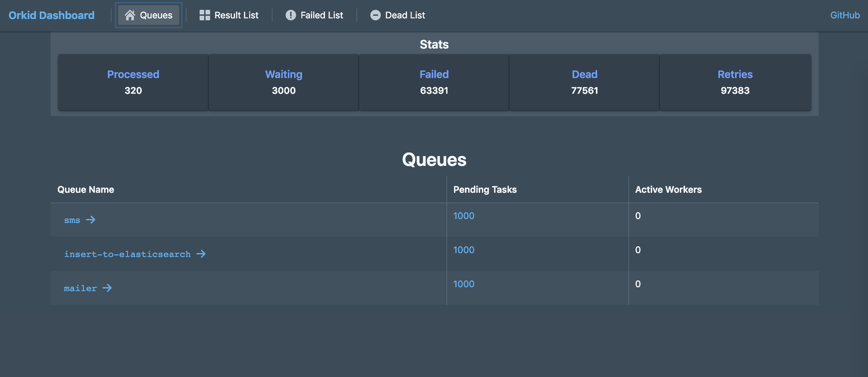Open the sms queue link
This screenshot has height=377, width=868.
coord(72,220)
